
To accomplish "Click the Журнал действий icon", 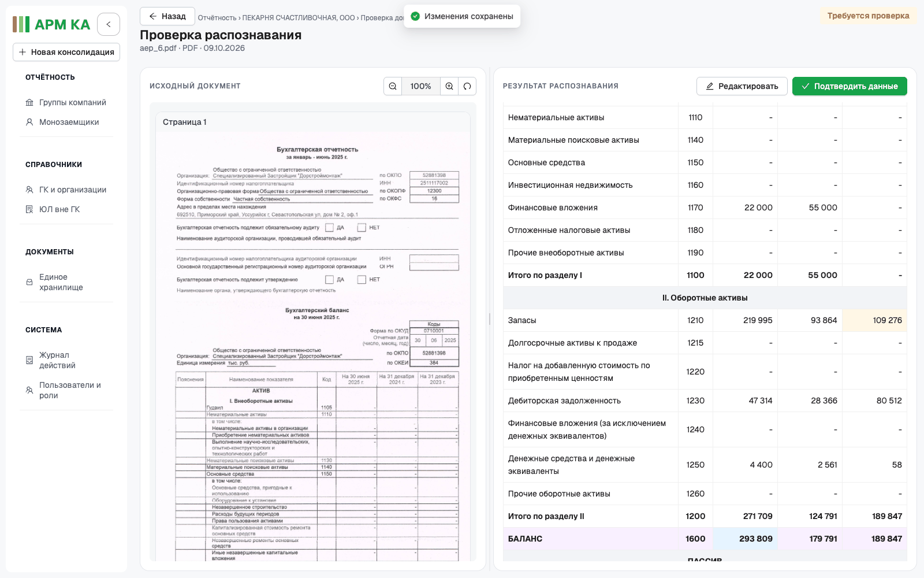I will (29, 360).
